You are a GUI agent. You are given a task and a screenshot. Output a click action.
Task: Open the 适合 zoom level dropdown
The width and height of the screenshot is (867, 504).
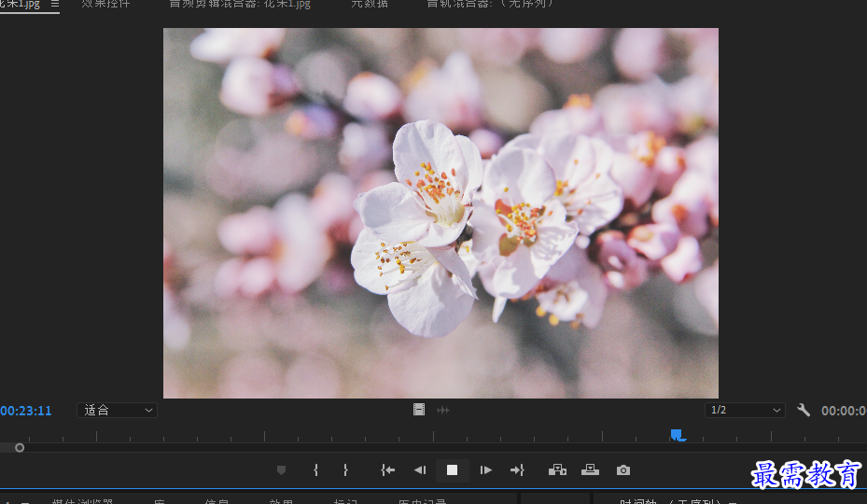117,410
